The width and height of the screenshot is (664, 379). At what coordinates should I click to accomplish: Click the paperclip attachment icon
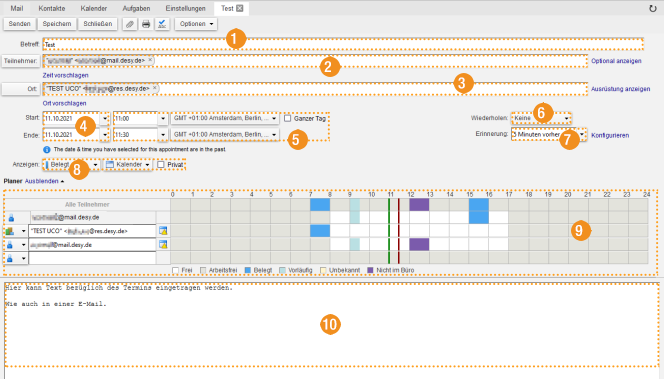pyautogui.click(x=130, y=24)
